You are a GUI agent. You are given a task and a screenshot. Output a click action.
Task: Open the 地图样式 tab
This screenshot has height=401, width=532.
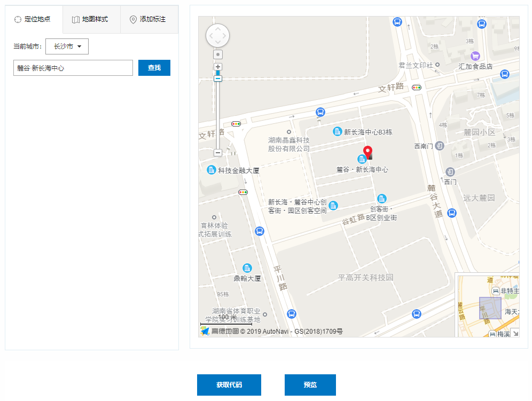(92, 19)
